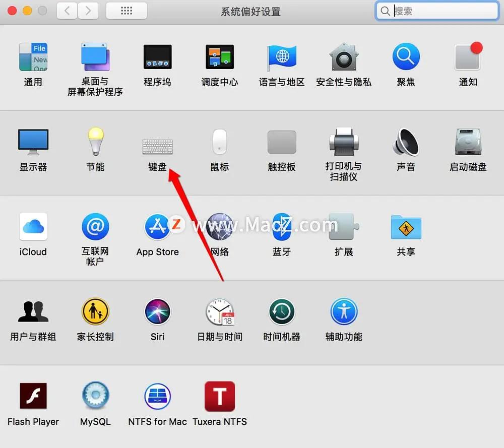Open the 键盘 (Keyboard) preferences

pos(157,146)
